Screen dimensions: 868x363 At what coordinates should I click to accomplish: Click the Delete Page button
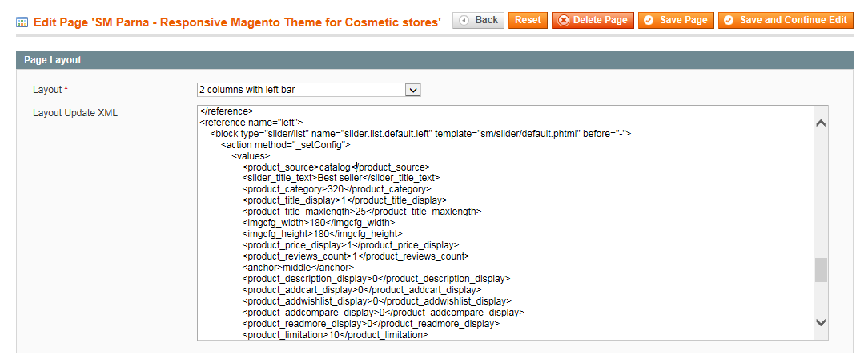pos(593,21)
